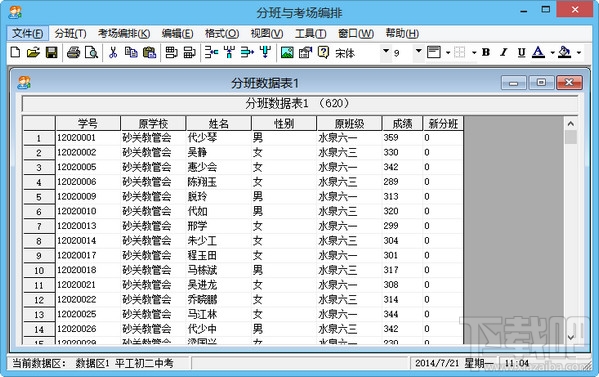The image size is (599, 377).
Task: Click the table's vertical scrollbar down arrow
Action: tap(571, 337)
